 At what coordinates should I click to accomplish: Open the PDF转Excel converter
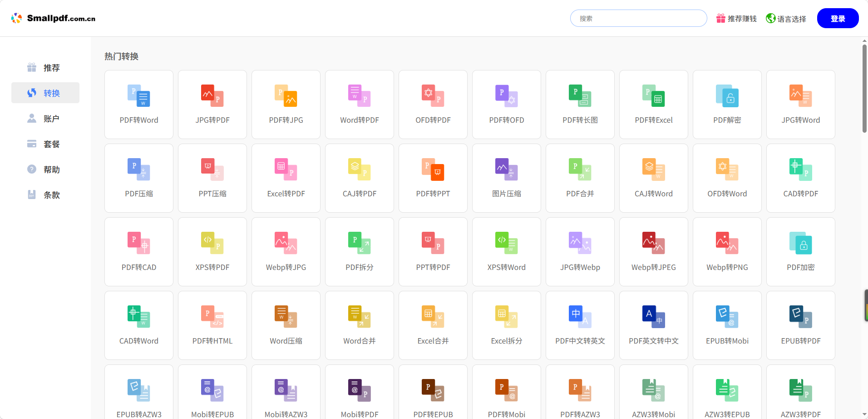[653, 105]
